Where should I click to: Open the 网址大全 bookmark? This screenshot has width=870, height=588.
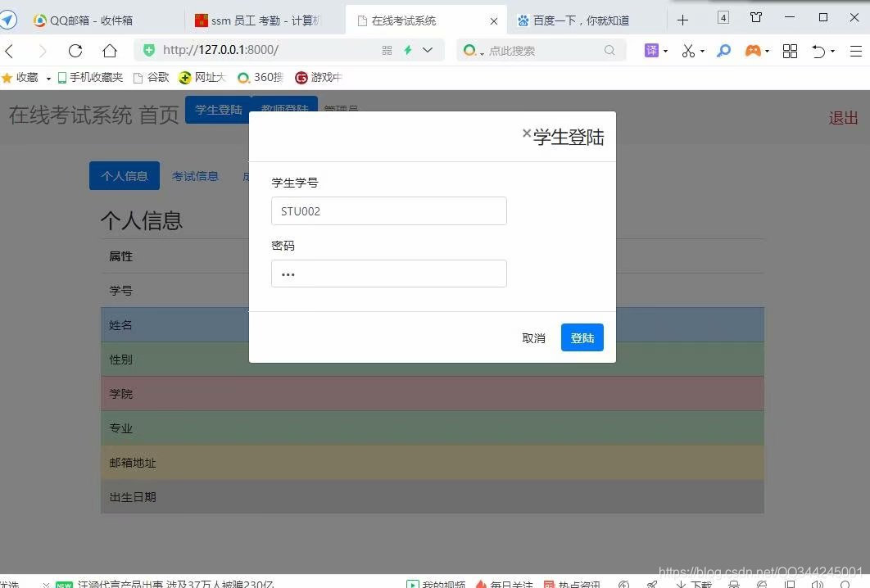click(202, 77)
